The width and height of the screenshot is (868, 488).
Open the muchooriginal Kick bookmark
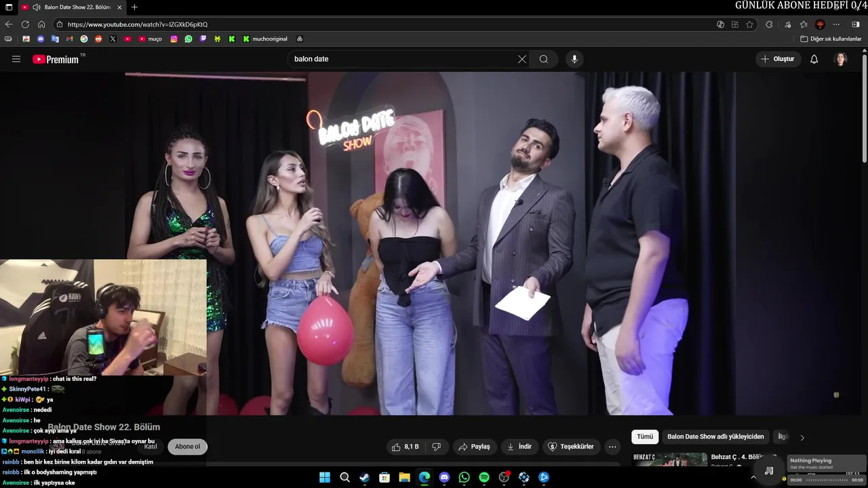point(265,39)
